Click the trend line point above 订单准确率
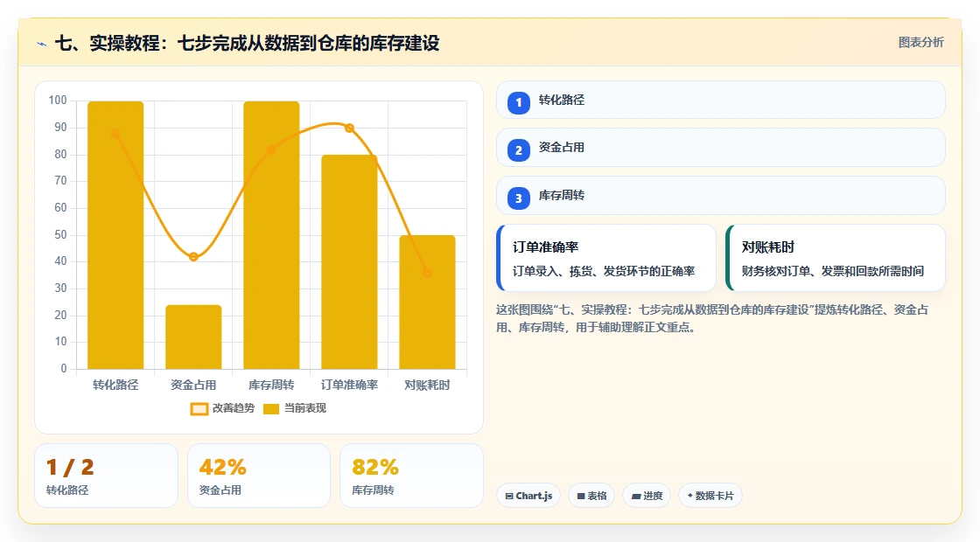Image resolution: width=980 pixels, height=542 pixels. [x=349, y=128]
